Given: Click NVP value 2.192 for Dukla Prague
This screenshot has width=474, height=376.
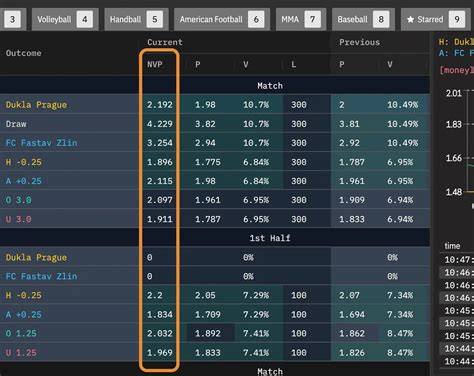Looking at the screenshot, I should pos(160,105).
